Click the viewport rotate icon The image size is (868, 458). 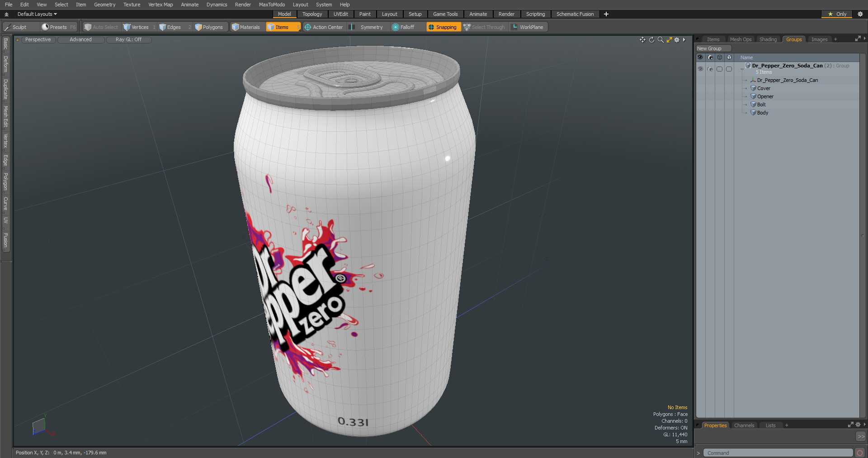tap(651, 40)
